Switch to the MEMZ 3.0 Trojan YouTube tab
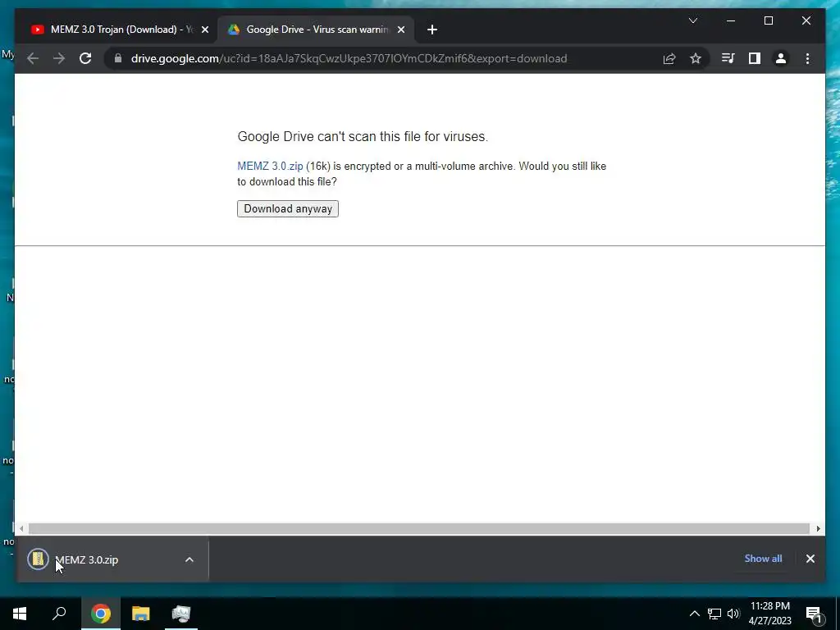The height and width of the screenshot is (630, 840). point(118,30)
